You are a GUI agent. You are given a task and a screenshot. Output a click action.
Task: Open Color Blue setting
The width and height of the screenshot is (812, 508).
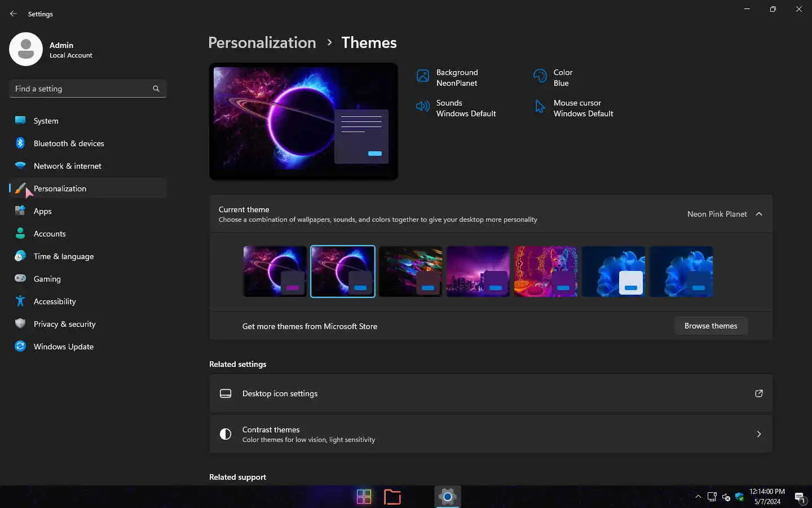pyautogui.click(x=553, y=77)
